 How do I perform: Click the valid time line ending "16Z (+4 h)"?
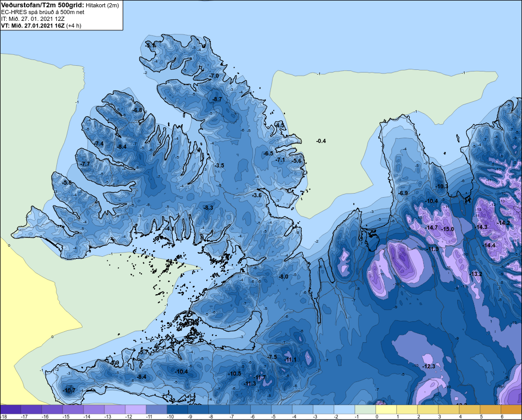(x=41, y=26)
